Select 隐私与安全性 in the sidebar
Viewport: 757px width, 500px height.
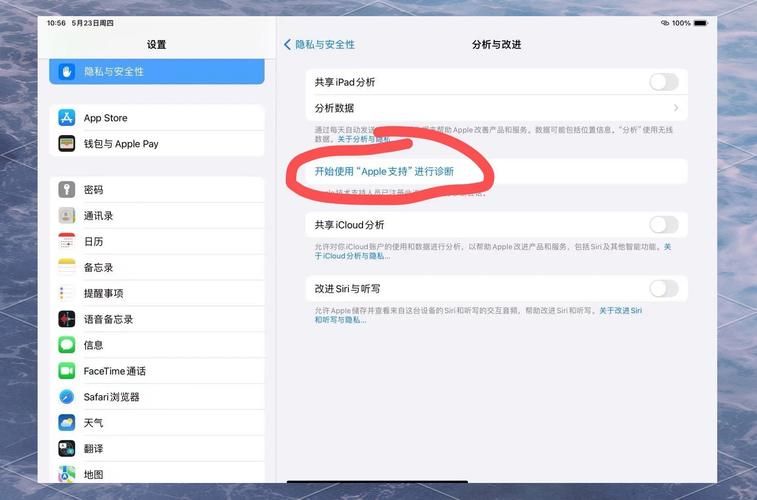pos(157,71)
